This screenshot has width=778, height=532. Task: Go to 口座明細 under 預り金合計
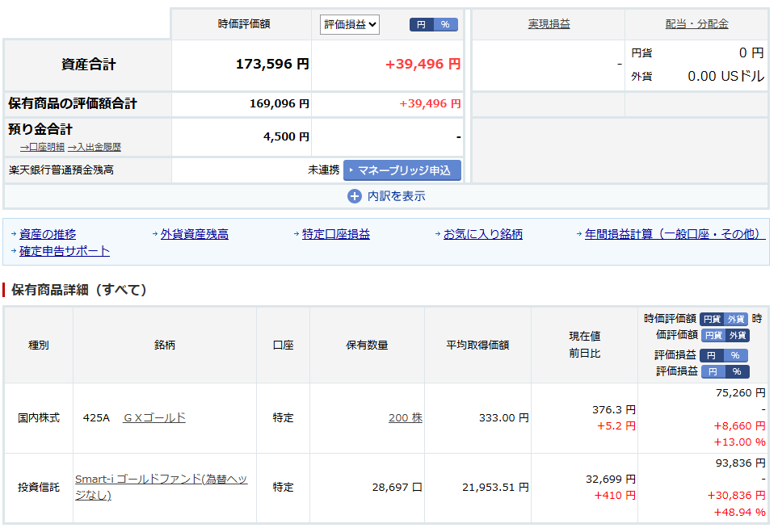pos(42,148)
